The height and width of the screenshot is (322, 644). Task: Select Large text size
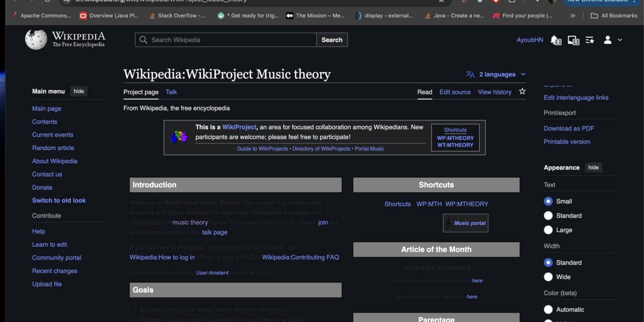pos(548,230)
